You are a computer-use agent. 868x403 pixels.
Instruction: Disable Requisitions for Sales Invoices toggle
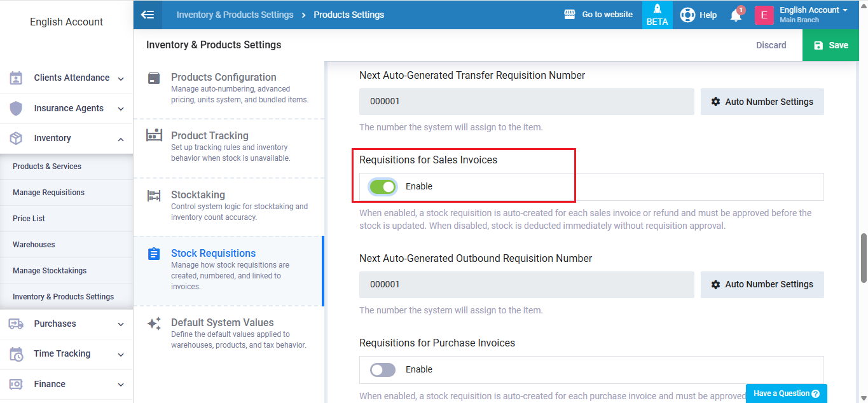pyautogui.click(x=383, y=187)
